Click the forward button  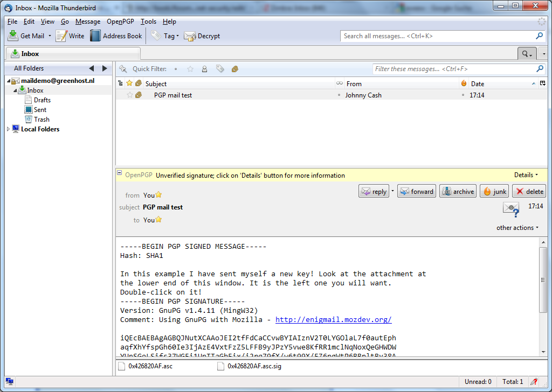[x=417, y=191]
